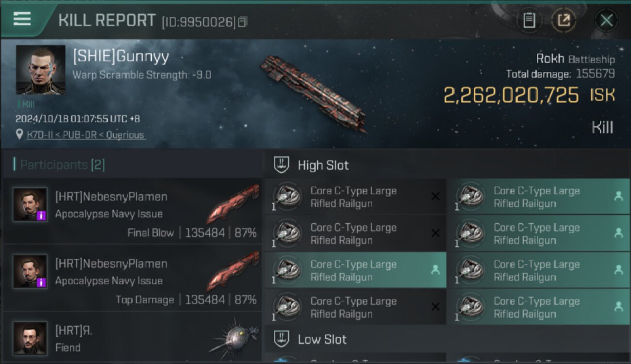
Task: Click the High Slot shield icon
Action: click(x=282, y=165)
